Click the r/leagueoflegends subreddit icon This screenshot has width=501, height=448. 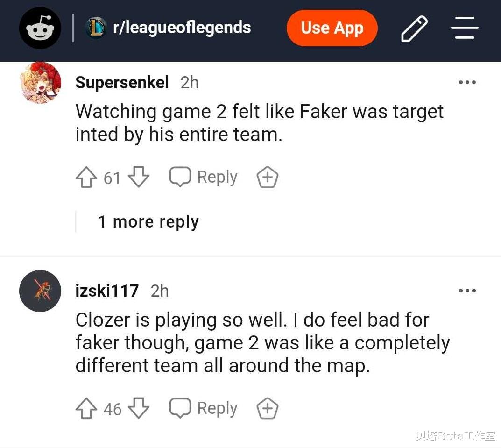pyautogui.click(x=96, y=28)
